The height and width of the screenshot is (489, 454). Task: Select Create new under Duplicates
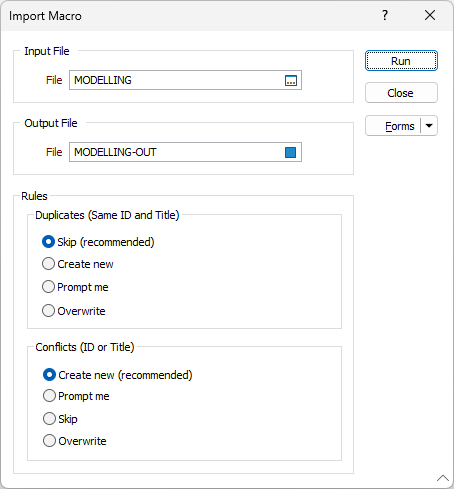[78, 264]
